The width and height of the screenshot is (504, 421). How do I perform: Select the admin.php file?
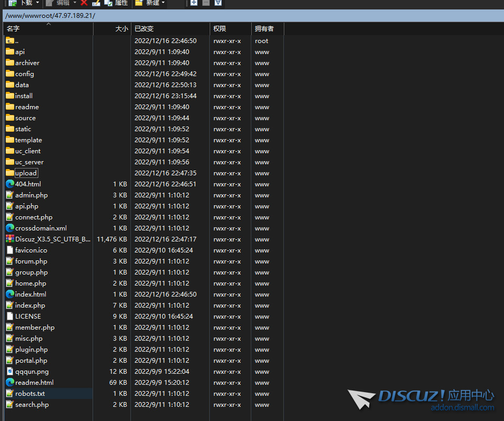[x=31, y=195]
